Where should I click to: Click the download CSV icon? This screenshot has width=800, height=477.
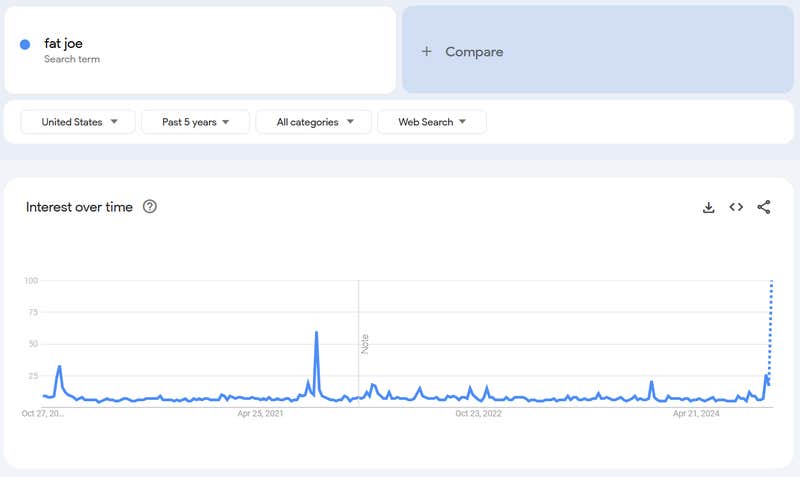[708, 207]
